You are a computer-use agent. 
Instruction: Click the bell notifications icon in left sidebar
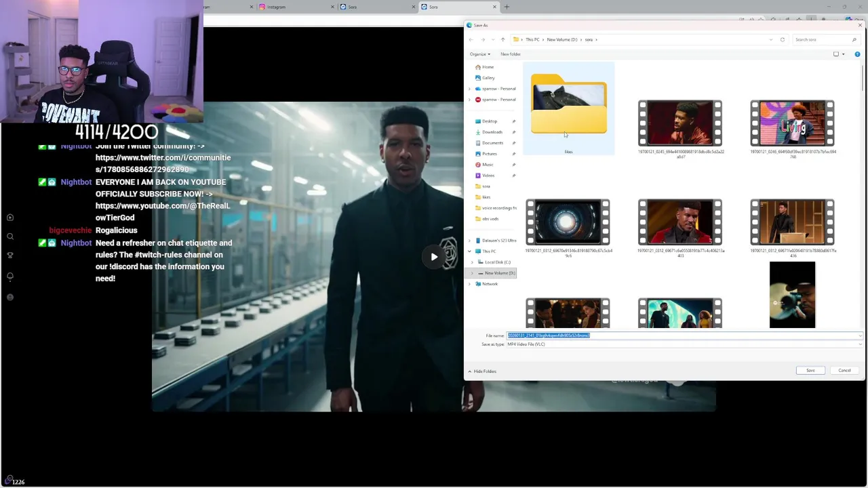coord(10,277)
